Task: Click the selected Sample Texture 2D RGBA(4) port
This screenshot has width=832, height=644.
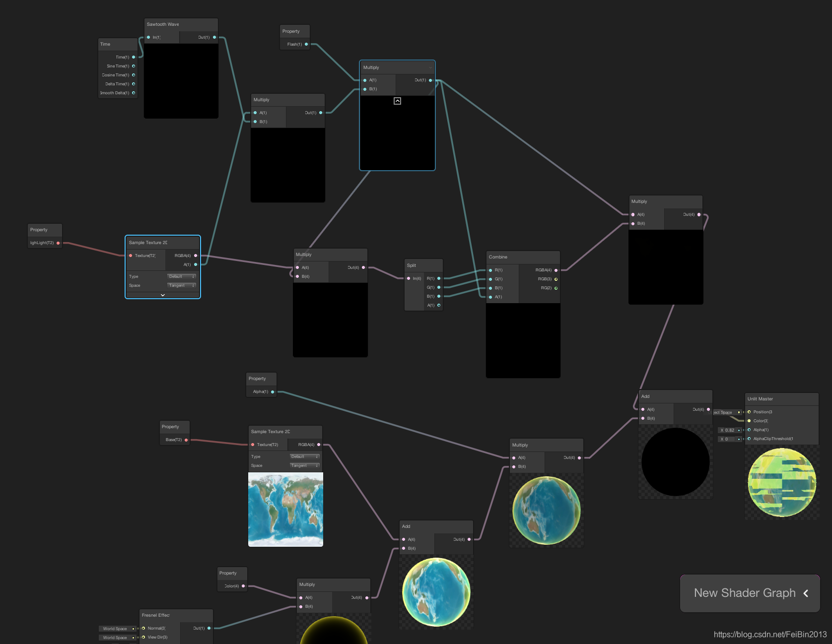Action: tap(196, 256)
